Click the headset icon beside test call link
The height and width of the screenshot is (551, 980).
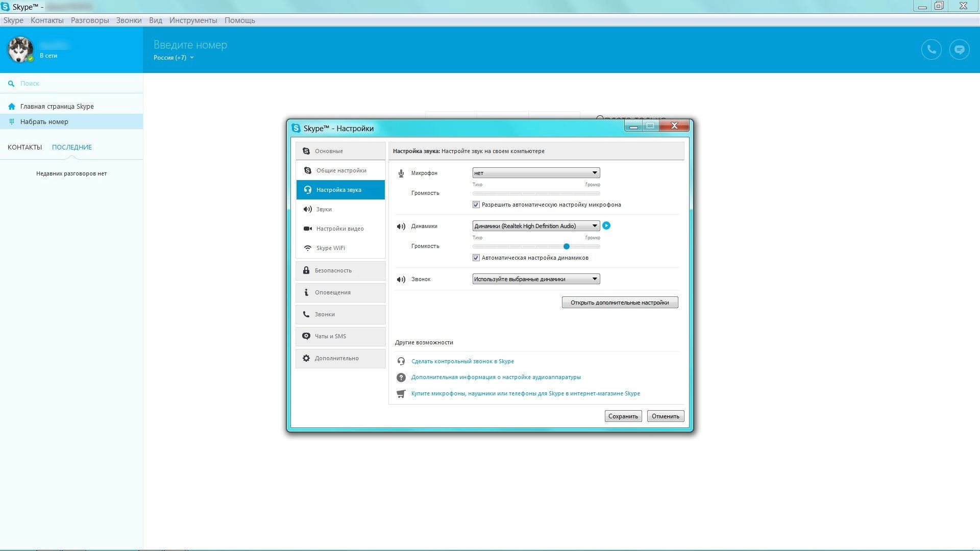point(401,361)
